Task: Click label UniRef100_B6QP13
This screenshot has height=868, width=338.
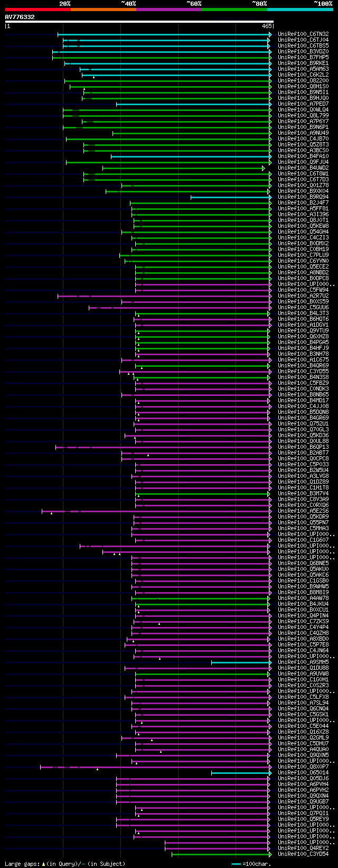Action: pyautogui.click(x=303, y=447)
